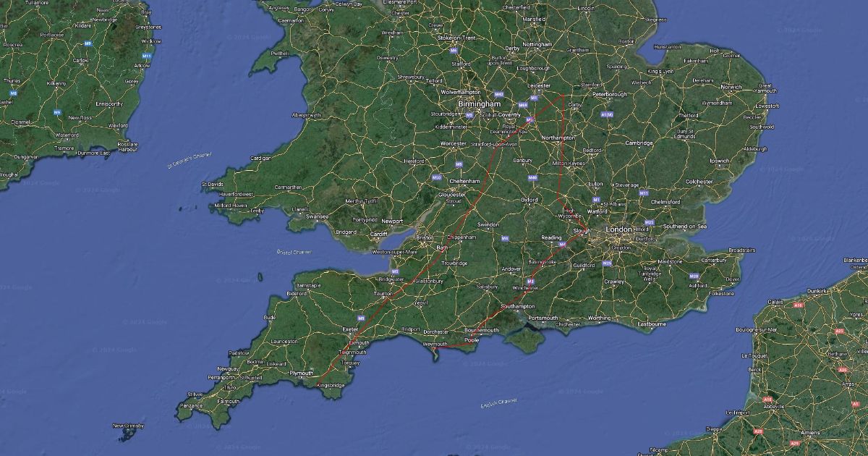Viewport: 868px width, 456px height.
Task: Select the M3 shield near Winchester
Action: (530, 281)
